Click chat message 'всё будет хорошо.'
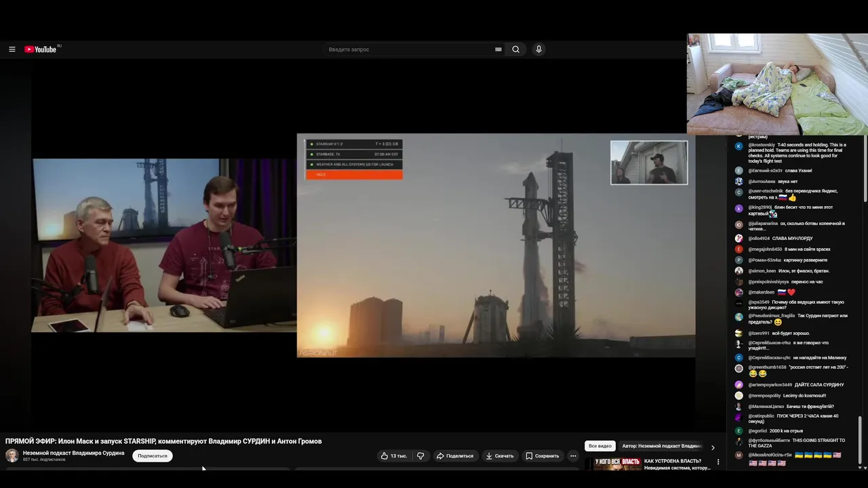This screenshot has height=488, width=868. point(790,333)
